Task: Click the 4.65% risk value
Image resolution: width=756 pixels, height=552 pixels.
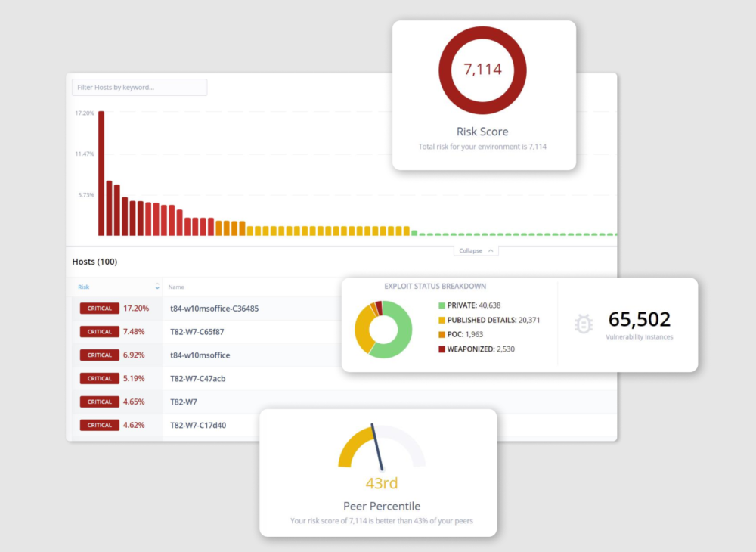Action: pos(134,402)
